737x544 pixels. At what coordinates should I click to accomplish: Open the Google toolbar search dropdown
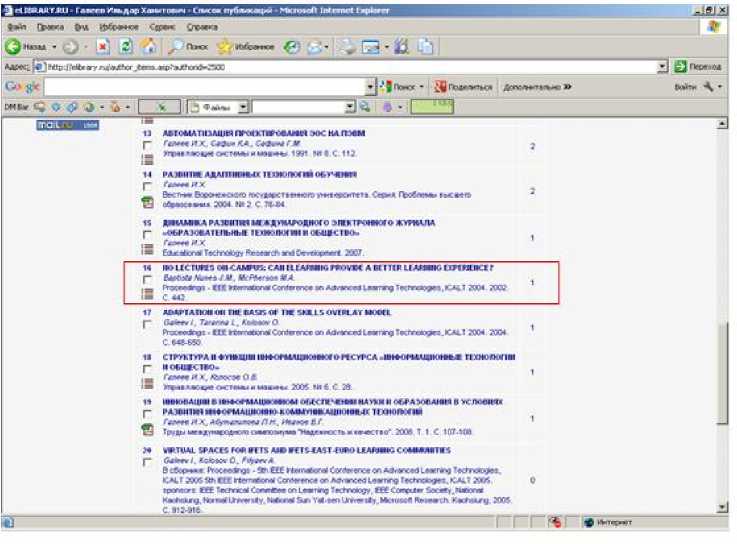[x=371, y=87]
